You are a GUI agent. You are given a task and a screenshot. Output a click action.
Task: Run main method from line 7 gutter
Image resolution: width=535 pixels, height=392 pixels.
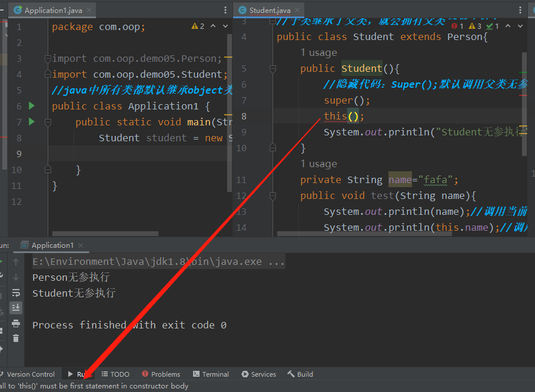32,121
